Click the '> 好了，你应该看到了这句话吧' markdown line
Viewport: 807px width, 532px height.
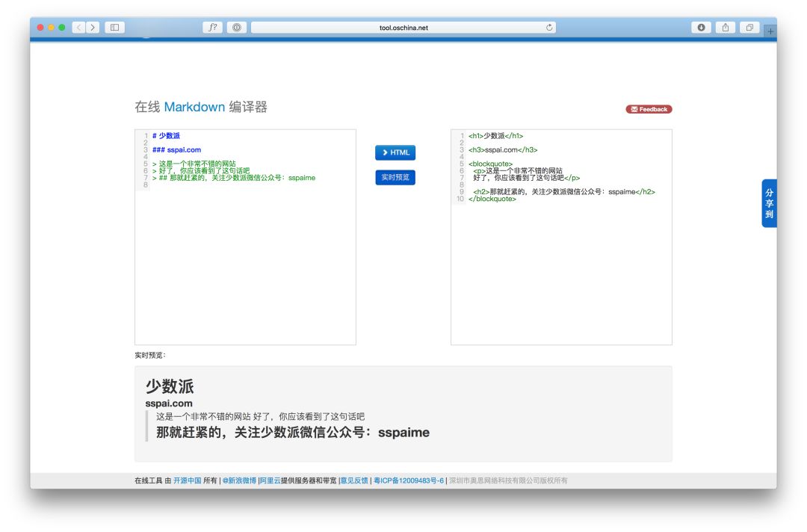[201, 170]
